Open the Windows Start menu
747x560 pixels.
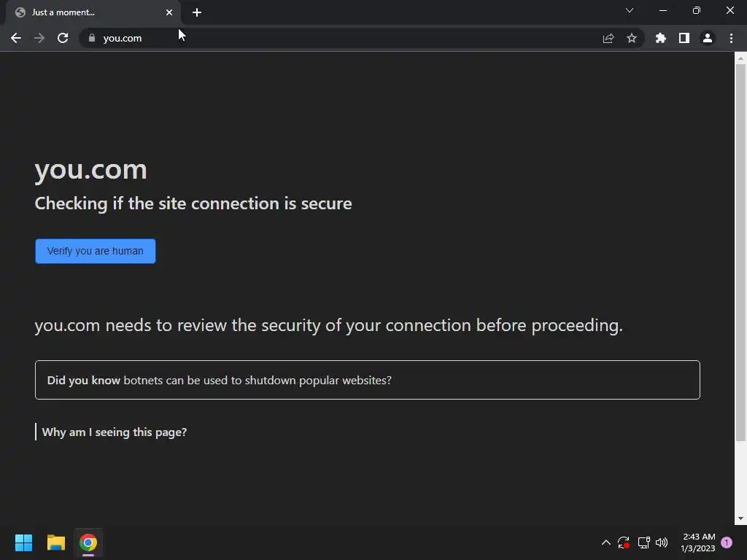pos(23,542)
